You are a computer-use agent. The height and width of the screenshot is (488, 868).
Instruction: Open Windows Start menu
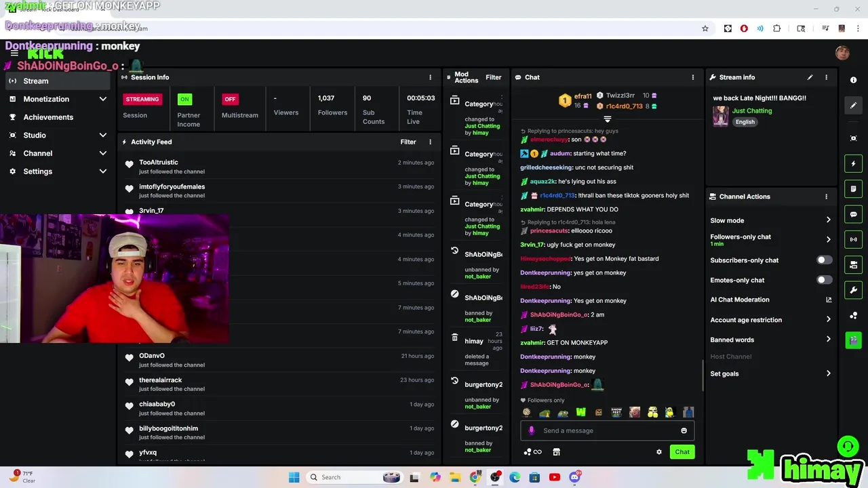click(294, 477)
